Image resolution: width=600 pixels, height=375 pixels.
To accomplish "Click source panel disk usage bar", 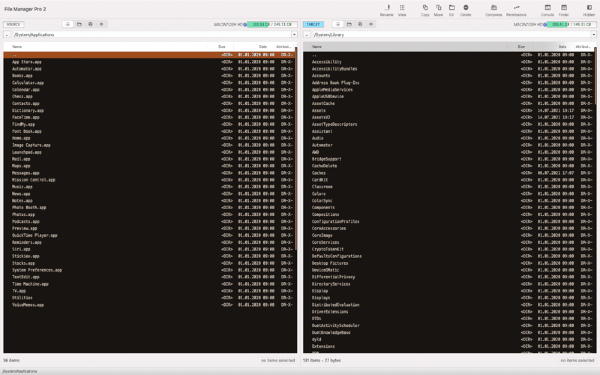I will 272,24.
